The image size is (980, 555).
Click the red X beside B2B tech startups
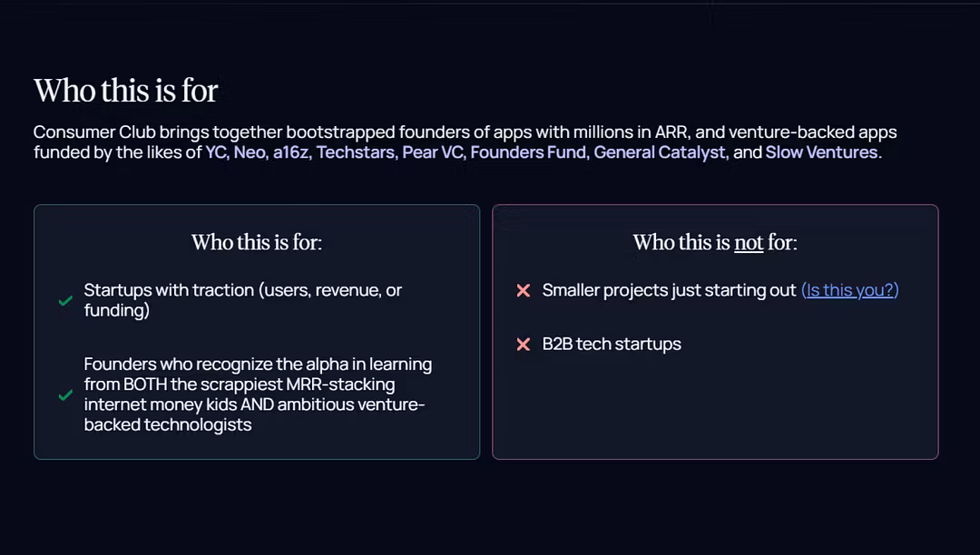(524, 344)
